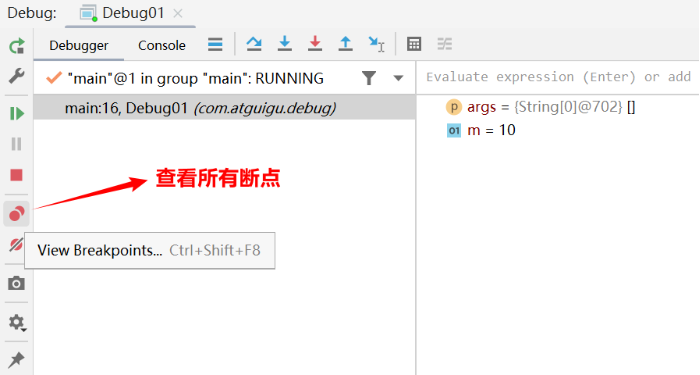Screen dimensions: 700x375
Task: Pause the running program
Action: 17,144
